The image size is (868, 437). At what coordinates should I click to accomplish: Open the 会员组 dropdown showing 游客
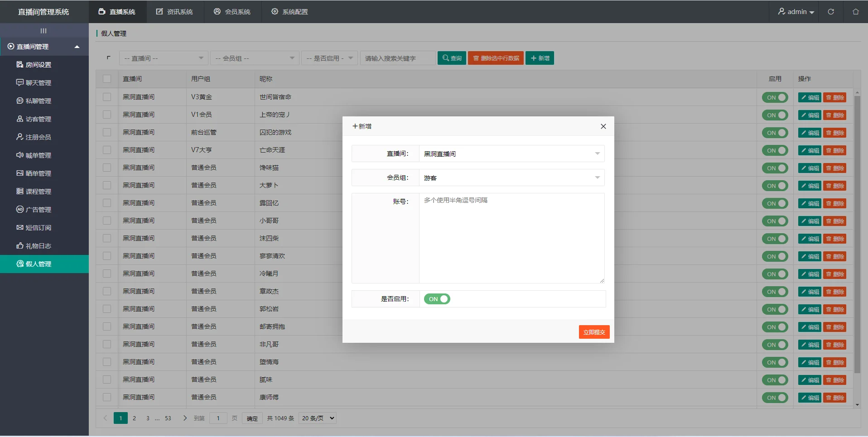point(511,178)
